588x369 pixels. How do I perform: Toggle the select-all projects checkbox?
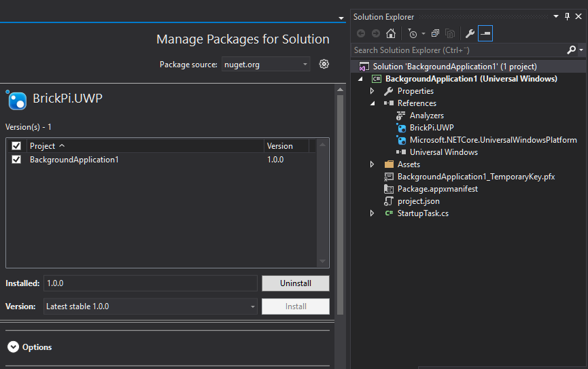pos(16,146)
